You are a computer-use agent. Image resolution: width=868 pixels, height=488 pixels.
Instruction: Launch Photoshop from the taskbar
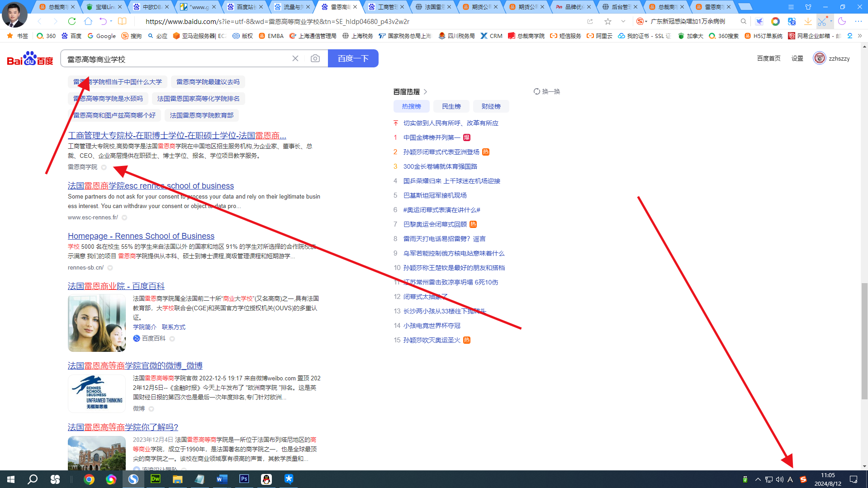pyautogui.click(x=244, y=479)
